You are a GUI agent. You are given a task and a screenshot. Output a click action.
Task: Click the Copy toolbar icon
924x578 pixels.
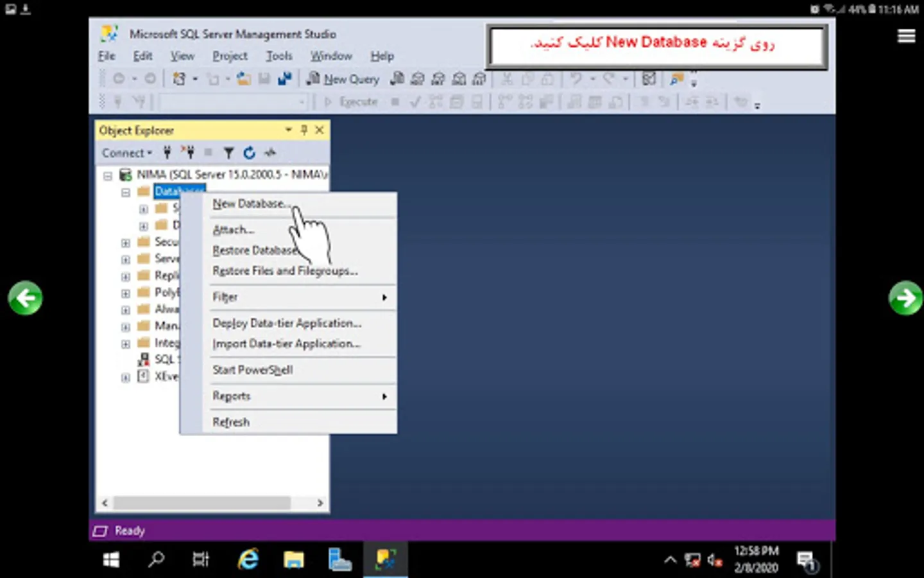tap(527, 78)
